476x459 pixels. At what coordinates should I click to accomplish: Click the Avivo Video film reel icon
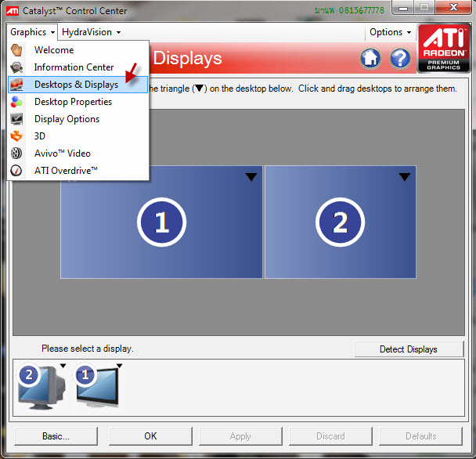pos(16,153)
